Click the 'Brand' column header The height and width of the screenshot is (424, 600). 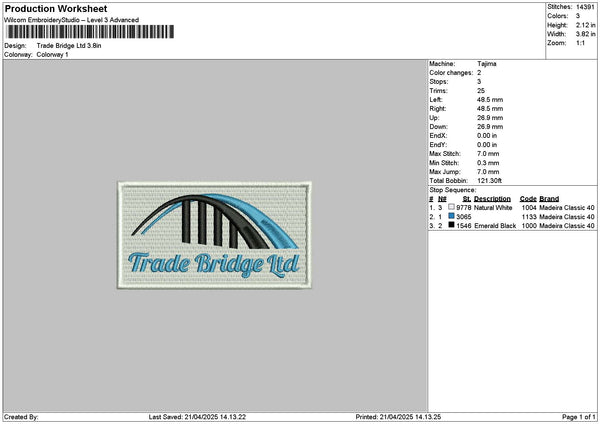point(549,199)
